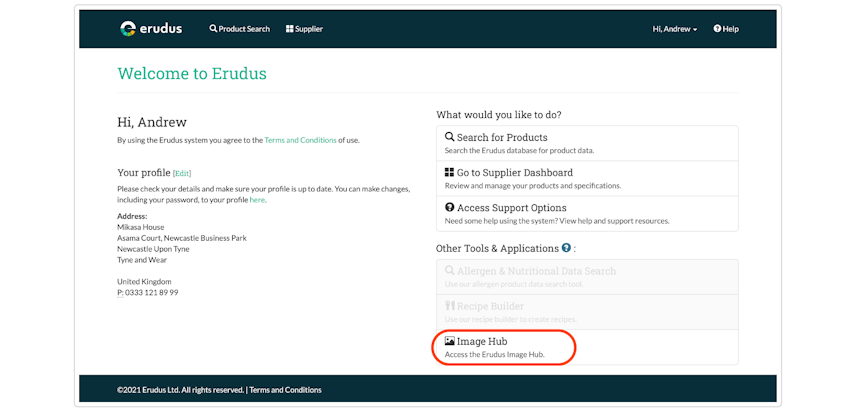Screen dimensions: 858x412
Task: Click 'Use our allergen product data search tool.' text
Action: pyautogui.click(x=514, y=285)
